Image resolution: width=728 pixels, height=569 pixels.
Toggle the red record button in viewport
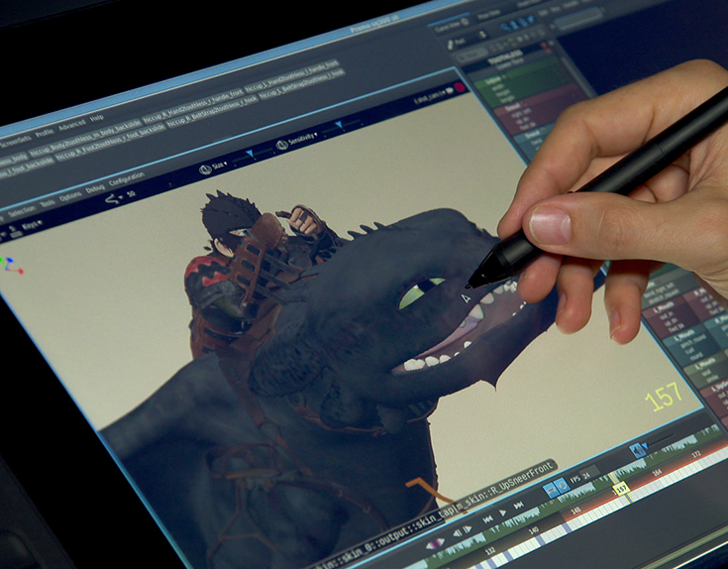459,88
